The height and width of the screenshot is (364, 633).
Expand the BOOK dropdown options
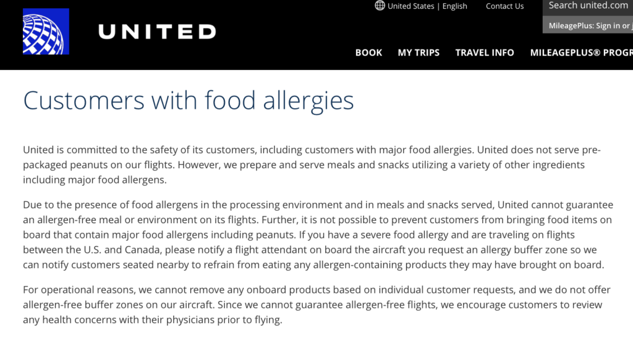tap(368, 53)
